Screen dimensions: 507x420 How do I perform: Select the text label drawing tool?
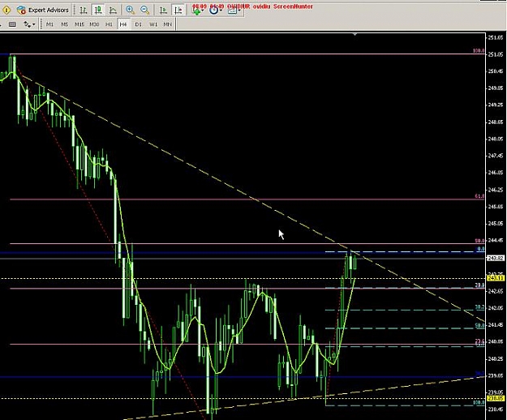point(12,24)
